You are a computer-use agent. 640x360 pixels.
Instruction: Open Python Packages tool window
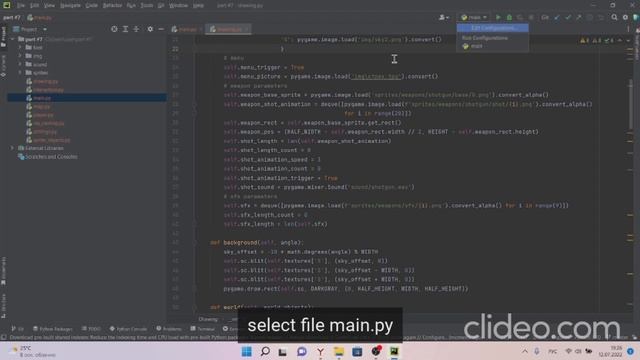tap(53, 329)
